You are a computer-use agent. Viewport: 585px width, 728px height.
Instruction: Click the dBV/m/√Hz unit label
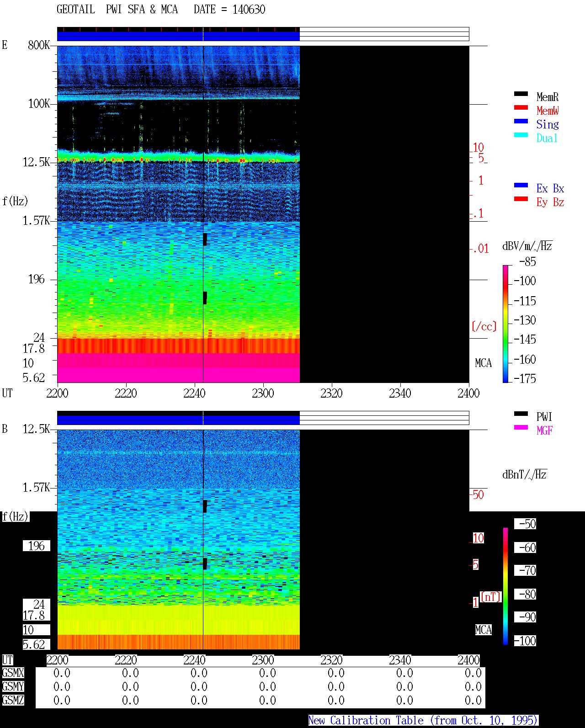527,246
